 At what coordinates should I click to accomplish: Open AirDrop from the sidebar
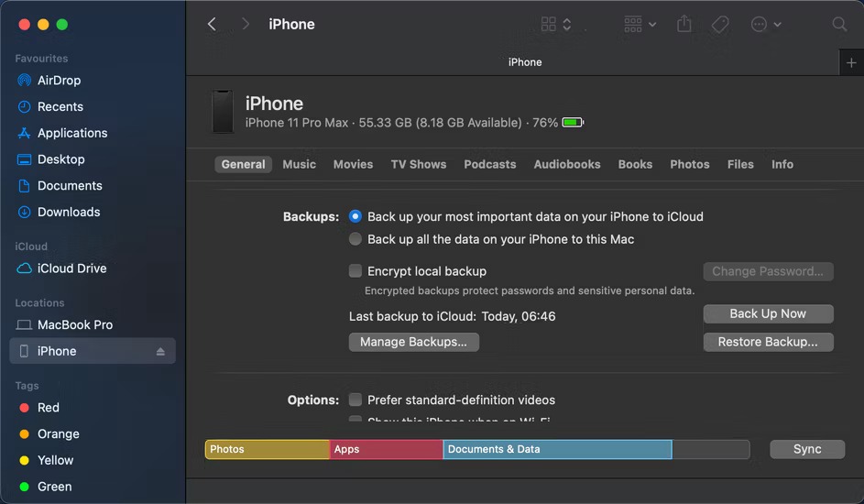[59, 81]
